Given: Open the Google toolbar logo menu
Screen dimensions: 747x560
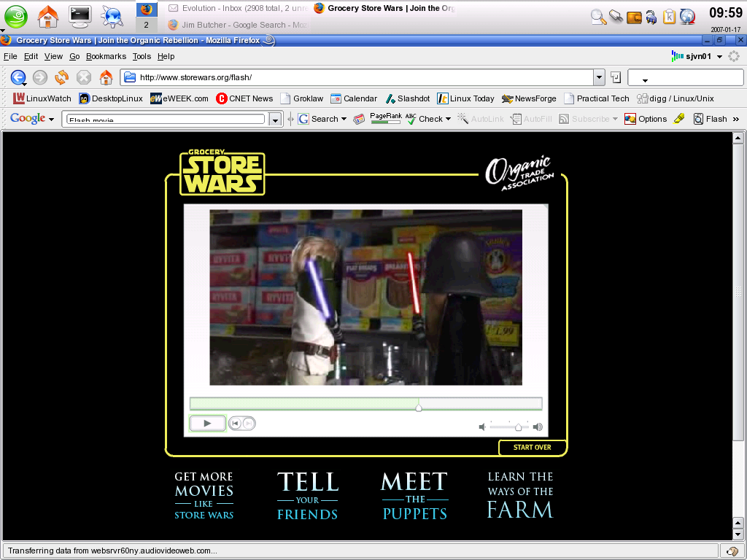Looking at the screenshot, I should coord(32,119).
